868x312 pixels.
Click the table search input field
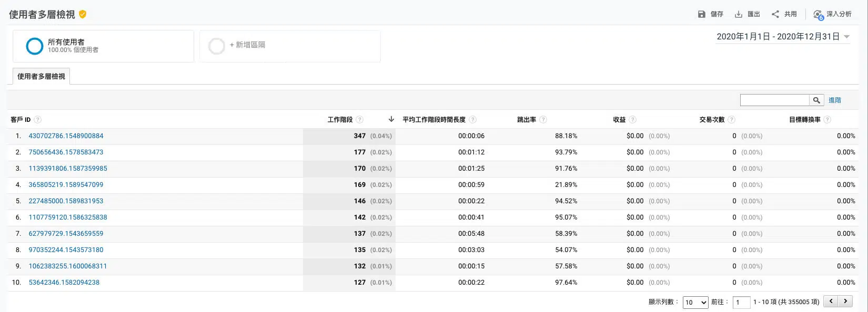(774, 100)
